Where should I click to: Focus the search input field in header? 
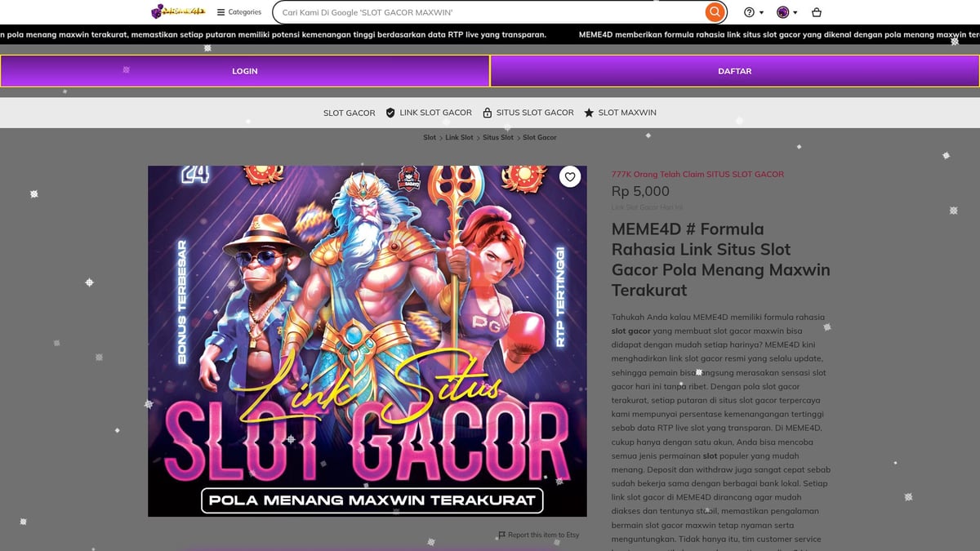[x=490, y=13]
